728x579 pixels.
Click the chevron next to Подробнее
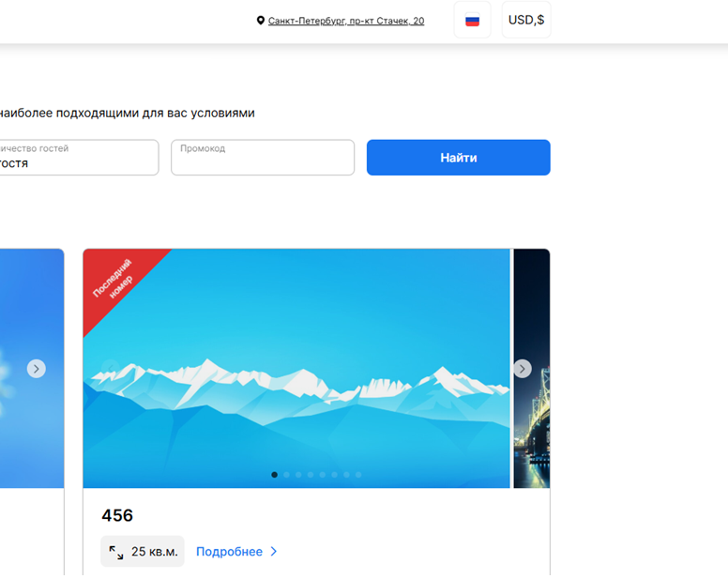[273, 552]
